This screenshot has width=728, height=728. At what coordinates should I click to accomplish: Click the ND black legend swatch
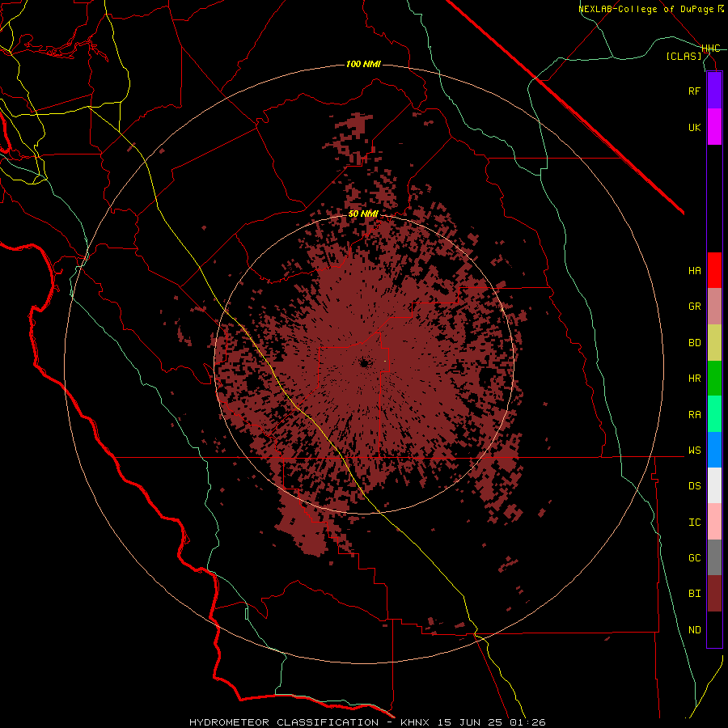pos(714,629)
